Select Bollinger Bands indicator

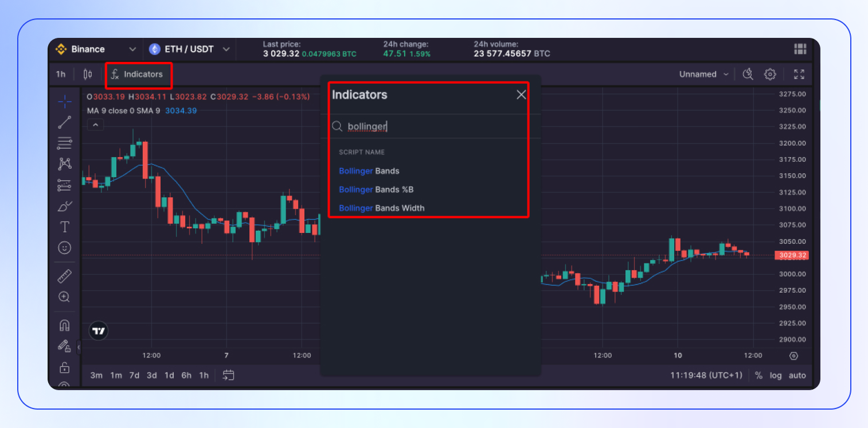[369, 171]
